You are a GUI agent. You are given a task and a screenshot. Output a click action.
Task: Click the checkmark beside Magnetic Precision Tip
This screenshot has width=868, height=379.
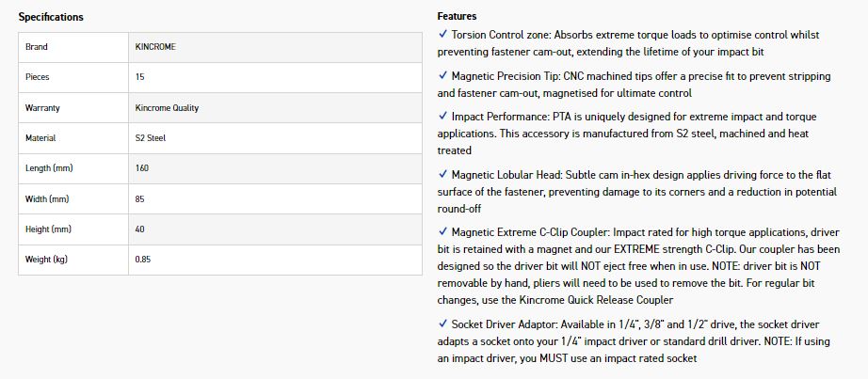(443, 76)
